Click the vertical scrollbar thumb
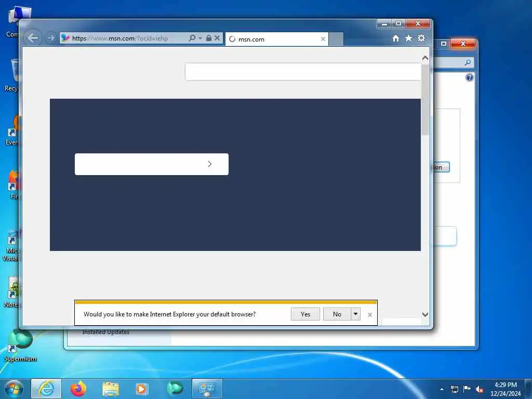 425,100
